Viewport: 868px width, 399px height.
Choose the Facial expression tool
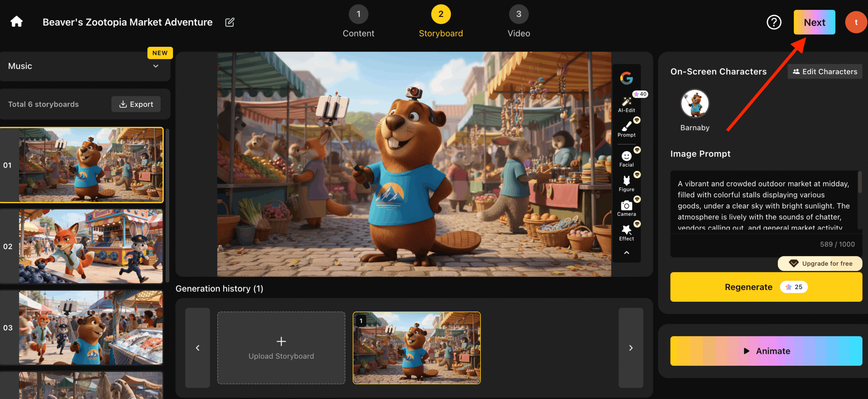point(626,159)
